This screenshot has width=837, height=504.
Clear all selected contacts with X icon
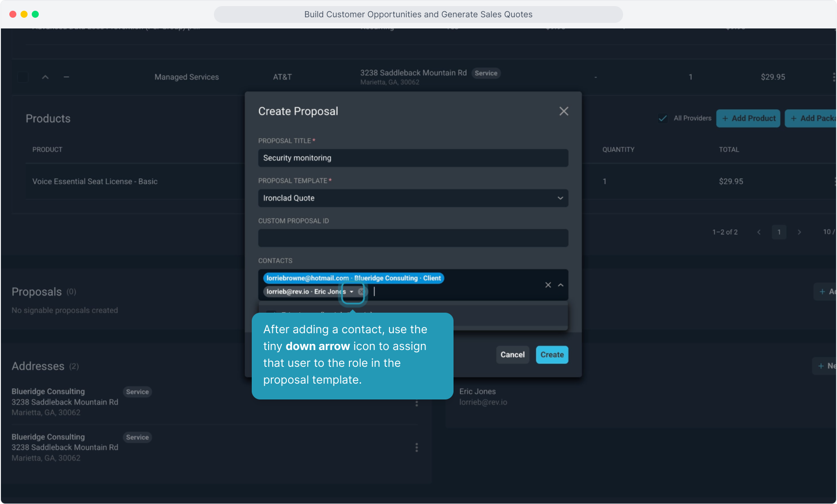(x=548, y=285)
